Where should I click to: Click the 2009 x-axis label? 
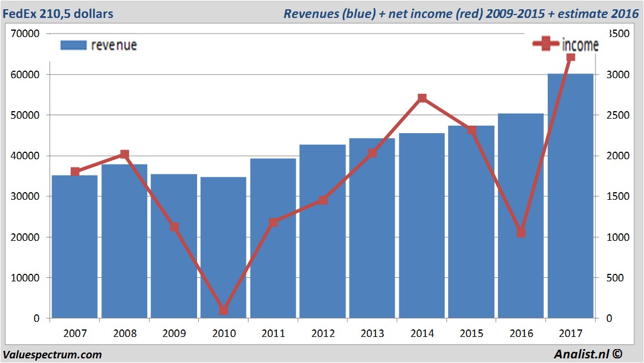click(174, 333)
